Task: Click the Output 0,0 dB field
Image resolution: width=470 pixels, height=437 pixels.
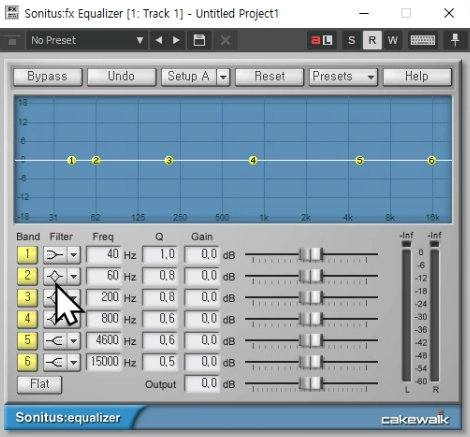Action: point(202,384)
